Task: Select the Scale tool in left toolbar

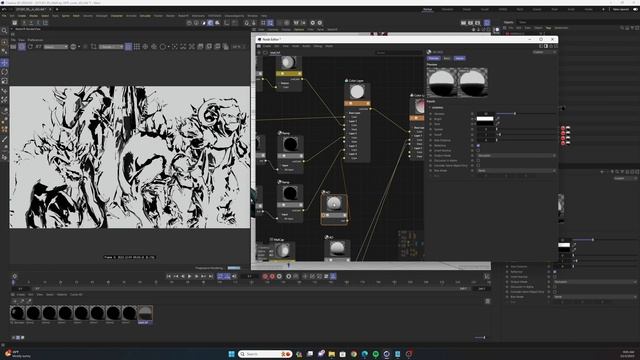Action: (x=4, y=81)
